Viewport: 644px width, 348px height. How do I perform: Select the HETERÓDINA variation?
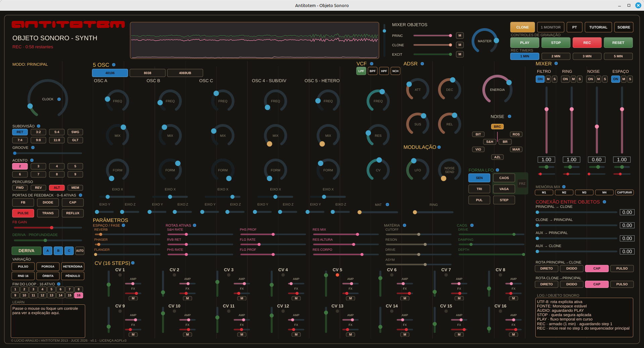pyautogui.click(x=73, y=267)
